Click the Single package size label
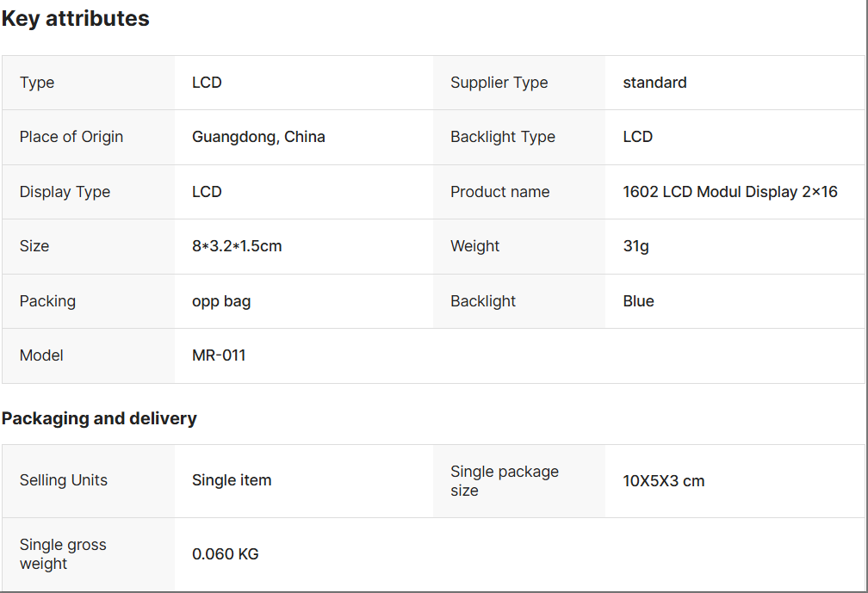The height and width of the screenshot is (593, 868). point(505,481)
